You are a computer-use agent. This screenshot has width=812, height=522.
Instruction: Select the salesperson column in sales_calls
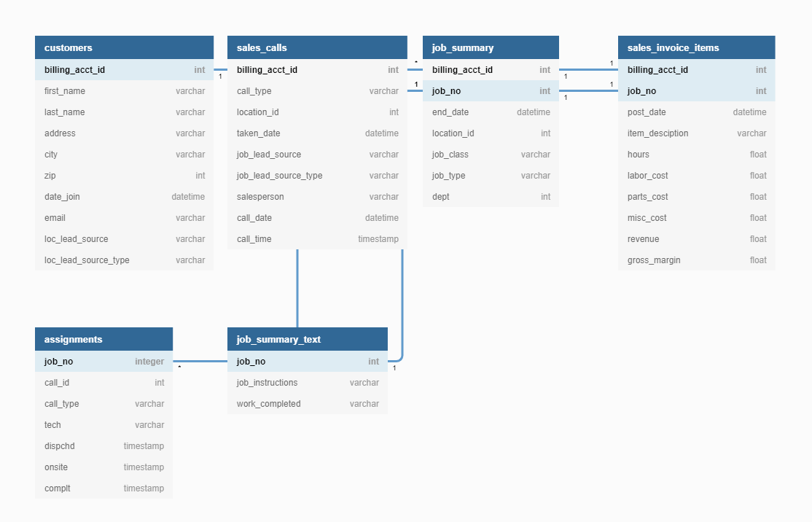click(x=317, y=197)
